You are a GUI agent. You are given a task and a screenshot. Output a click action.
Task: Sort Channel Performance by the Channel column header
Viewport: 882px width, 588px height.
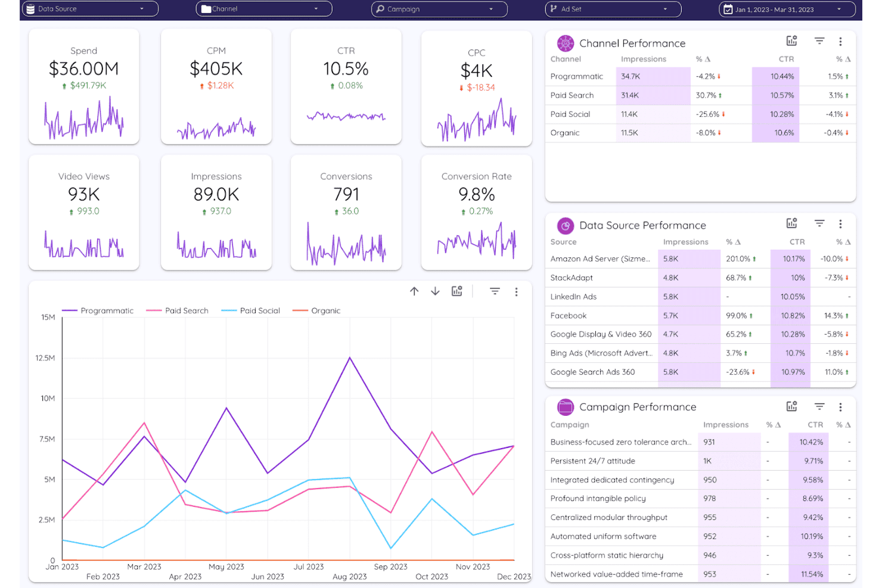click(566, 59)
